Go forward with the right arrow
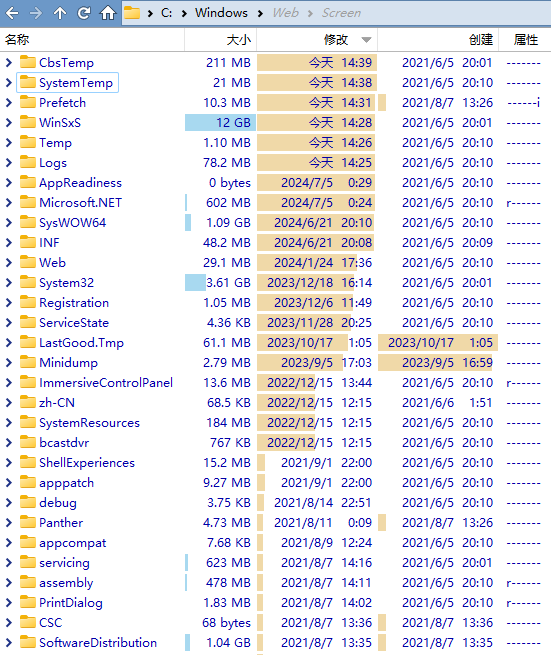This screenshot has width=551, height=655. 36,13
